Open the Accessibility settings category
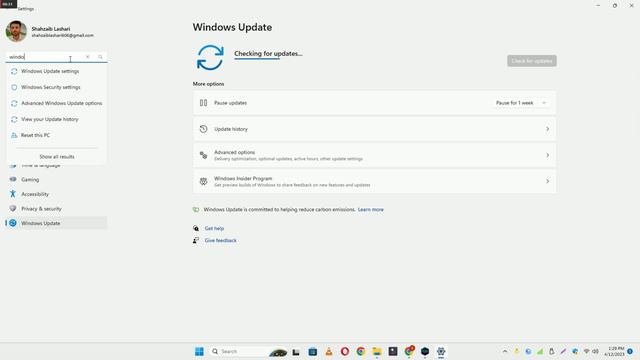This screenshot has height=360, width=640. point(57,194)
